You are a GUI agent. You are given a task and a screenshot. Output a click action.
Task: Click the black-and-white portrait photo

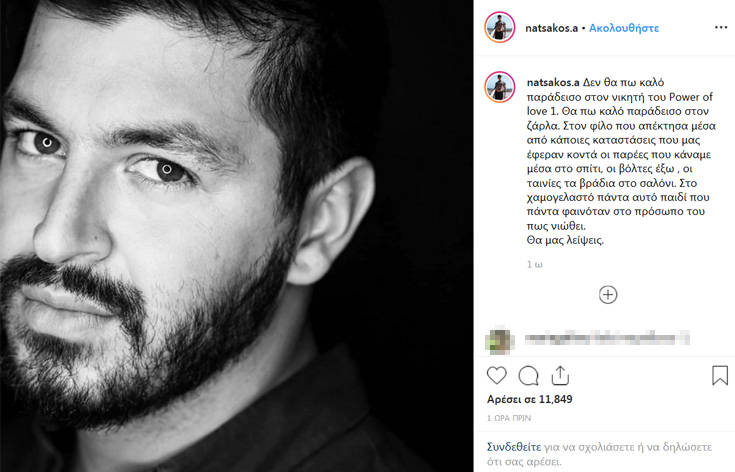236,236
